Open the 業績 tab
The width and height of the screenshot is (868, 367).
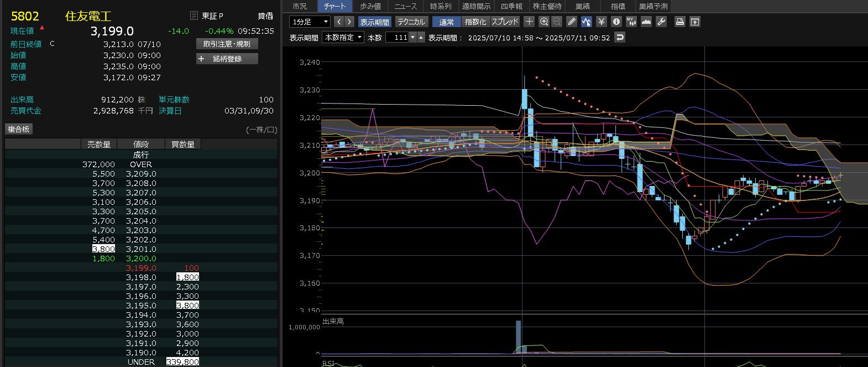[x=582, y=6]
